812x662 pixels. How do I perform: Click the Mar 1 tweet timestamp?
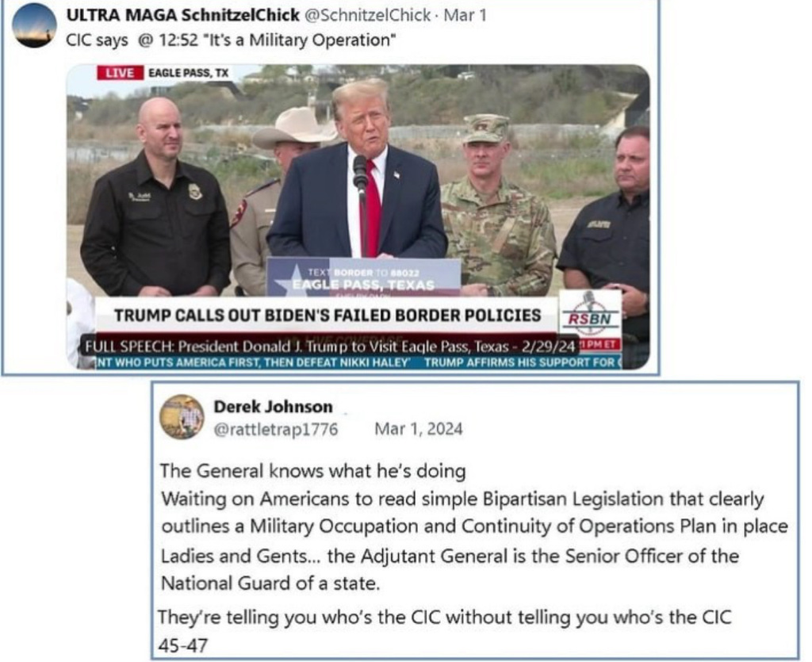pyautogui.click(x=465, y=15)
